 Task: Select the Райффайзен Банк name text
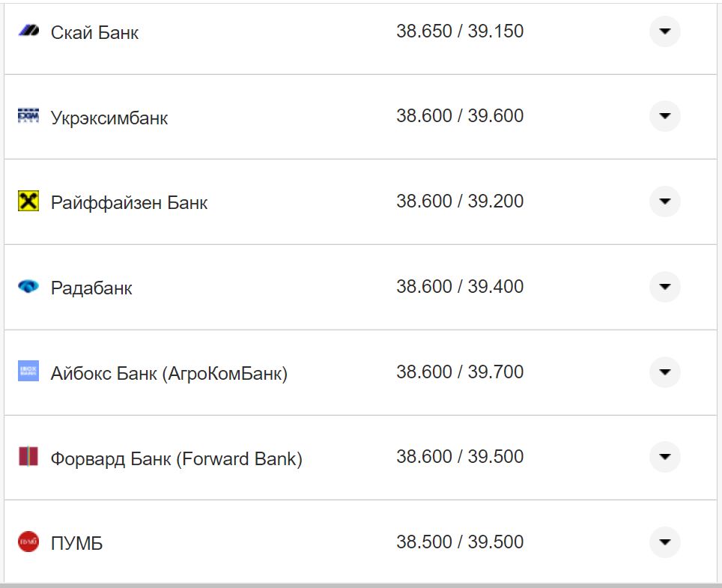click(129, 203)
